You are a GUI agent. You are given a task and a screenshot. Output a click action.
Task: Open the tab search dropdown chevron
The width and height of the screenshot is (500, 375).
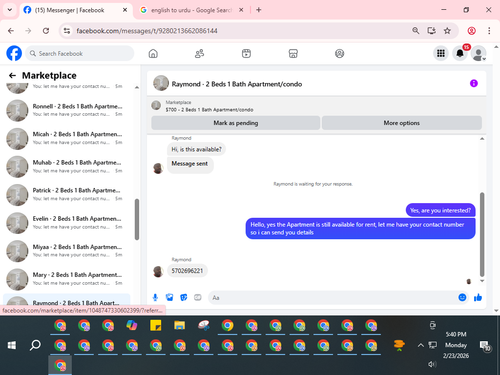(x=10, y=10)
